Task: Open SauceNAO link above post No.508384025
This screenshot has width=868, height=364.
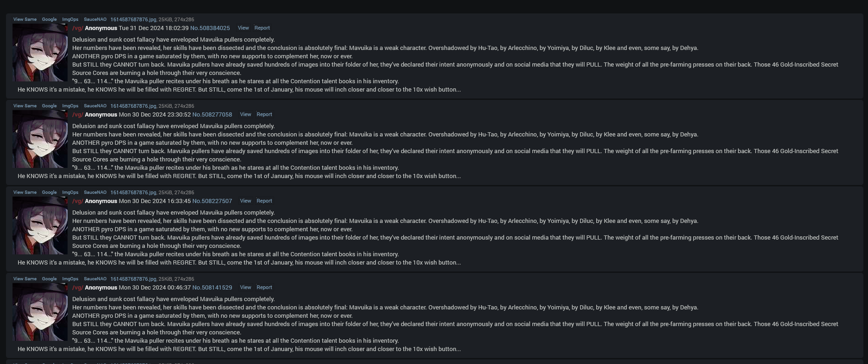Action: click(x=95, y=19)
